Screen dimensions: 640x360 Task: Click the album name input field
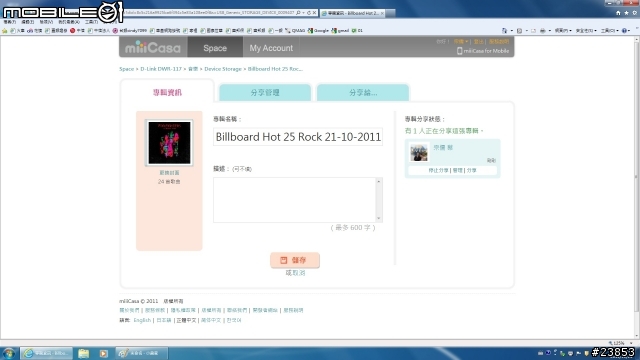(x=298, y=137)
